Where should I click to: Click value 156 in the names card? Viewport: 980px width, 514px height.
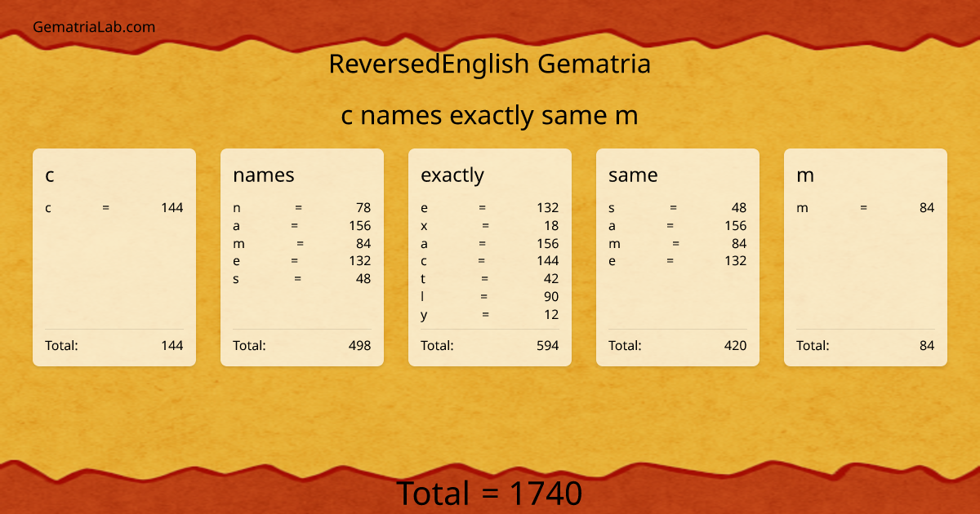[x=360, y=226]
